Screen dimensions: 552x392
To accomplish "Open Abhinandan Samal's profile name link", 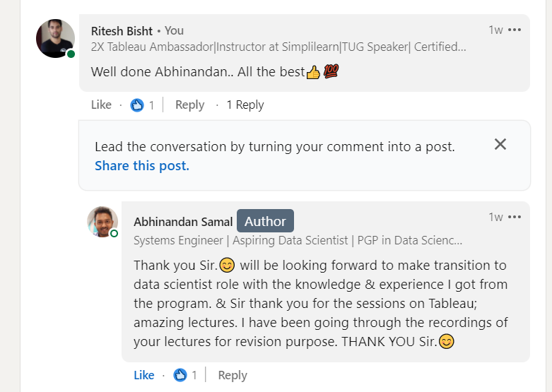I will coord(183,222).
